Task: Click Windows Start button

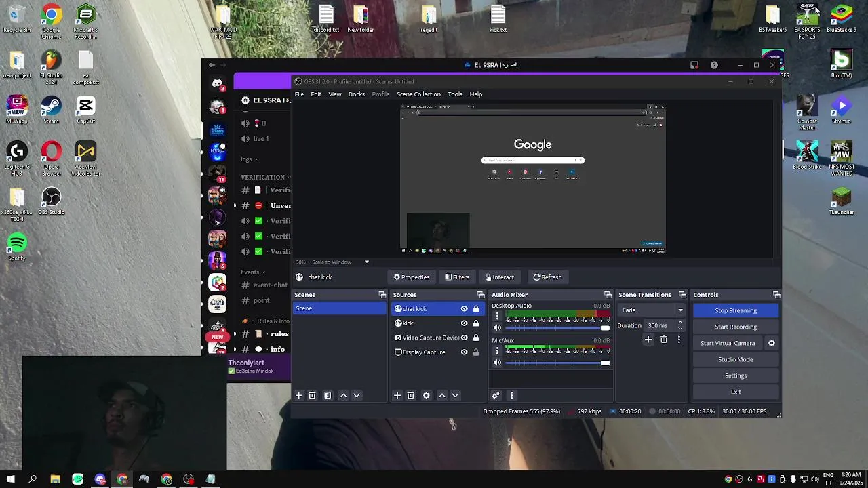Action: (x=11, y=479)
